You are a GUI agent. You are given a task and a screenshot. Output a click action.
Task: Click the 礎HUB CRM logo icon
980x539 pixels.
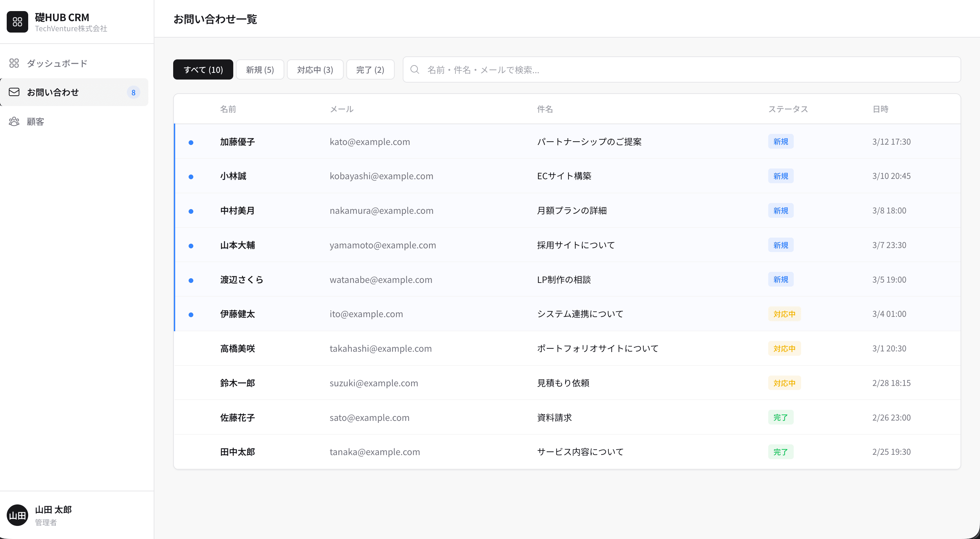tap(17, 22)
